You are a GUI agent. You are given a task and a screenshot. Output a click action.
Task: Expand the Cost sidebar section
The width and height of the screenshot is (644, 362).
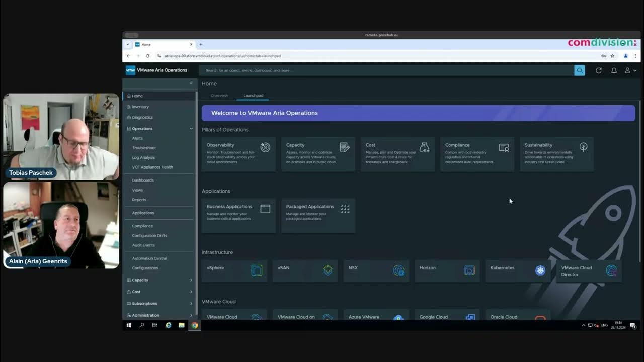191,292
